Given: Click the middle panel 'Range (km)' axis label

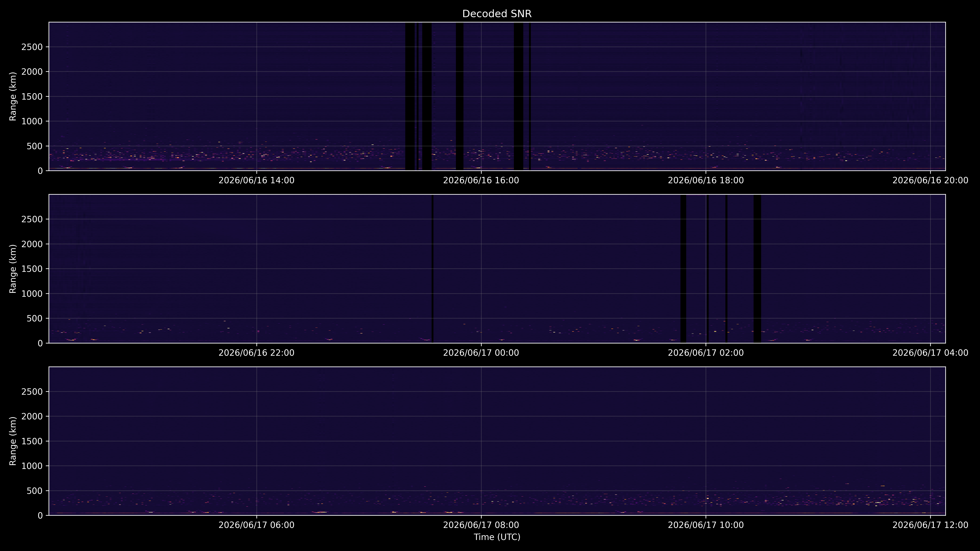Looking at the screenshot, I should pyautogui.click(x=13, y=269).
